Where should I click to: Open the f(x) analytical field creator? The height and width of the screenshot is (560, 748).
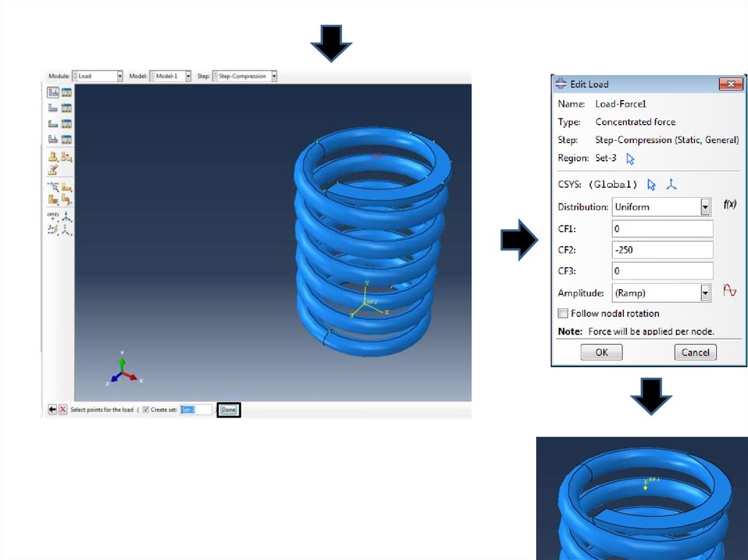(x=730, y=204)
